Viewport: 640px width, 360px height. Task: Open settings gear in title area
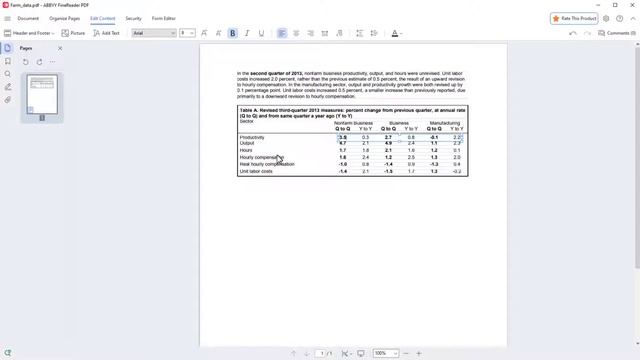click(x=606, y=18)
